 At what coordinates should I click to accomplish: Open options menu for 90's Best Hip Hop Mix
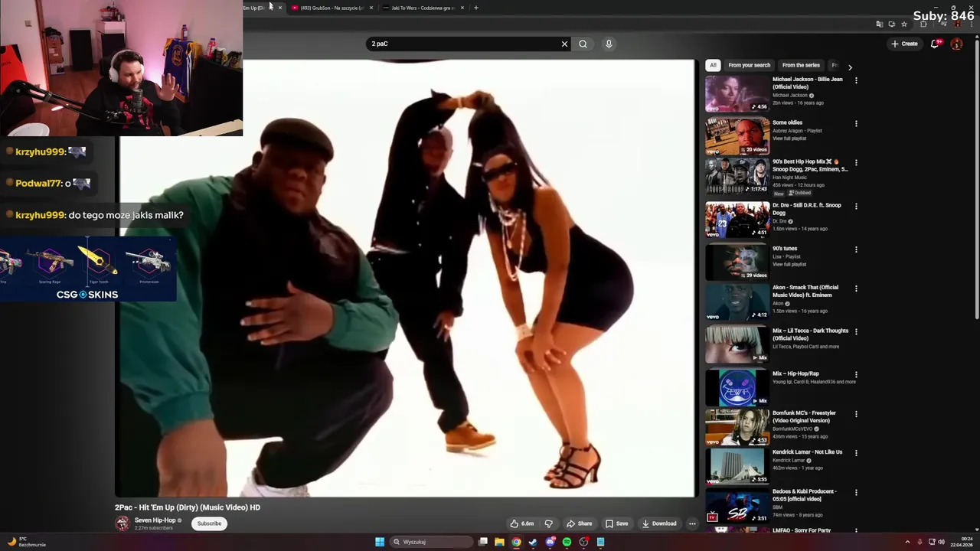[856, 163]
